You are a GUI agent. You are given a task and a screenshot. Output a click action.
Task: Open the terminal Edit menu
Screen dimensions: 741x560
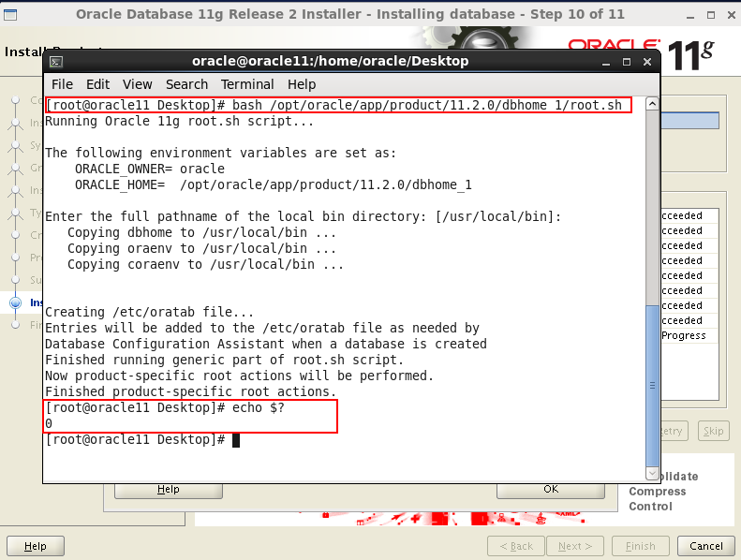(x=97, y=84)
